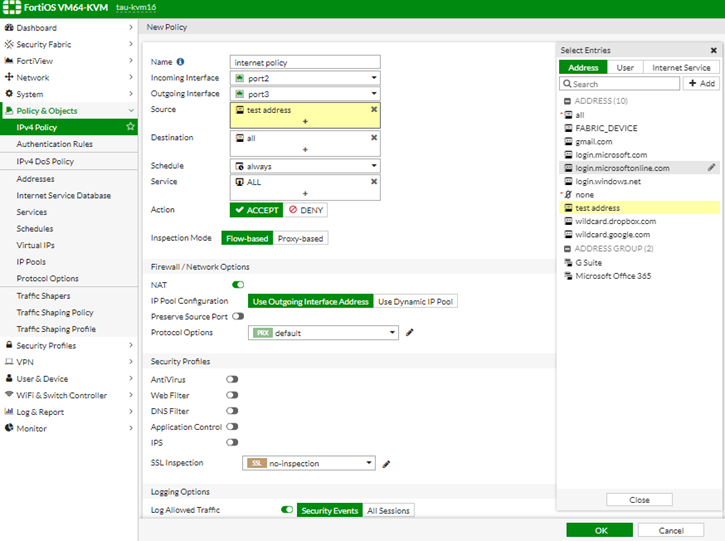
Task: Close the Select Entries panel
Action: click(713, 50)
